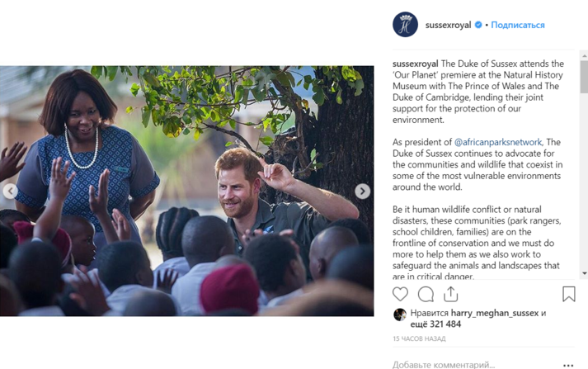Save the post with the bookmark icon
The image size is (588, 369).
click(568, 294)
